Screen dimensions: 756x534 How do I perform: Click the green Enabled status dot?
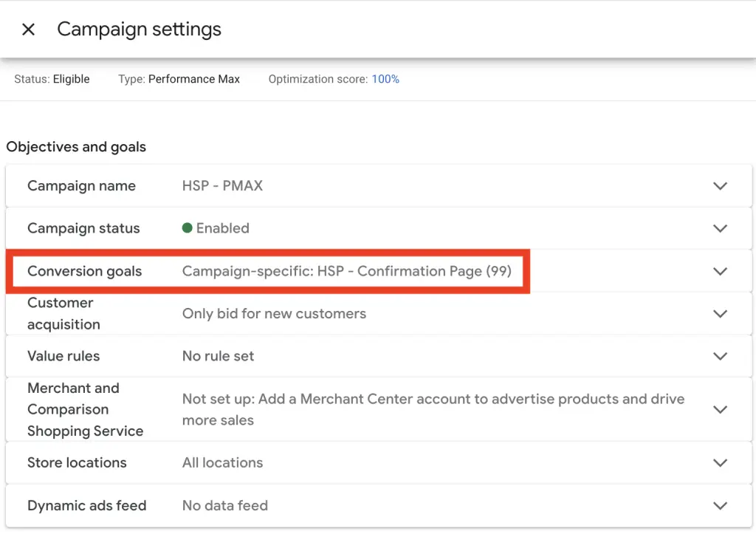click(188, 228)
